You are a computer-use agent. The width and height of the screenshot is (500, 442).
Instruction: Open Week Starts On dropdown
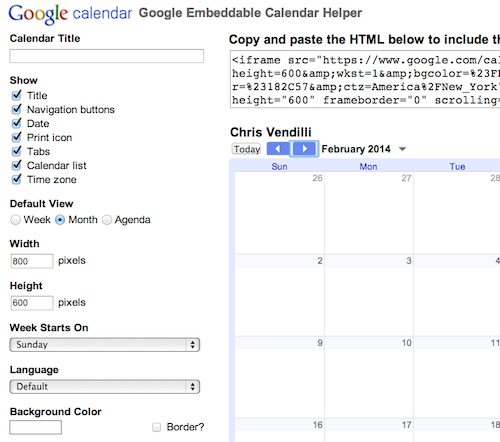(105, 345)
